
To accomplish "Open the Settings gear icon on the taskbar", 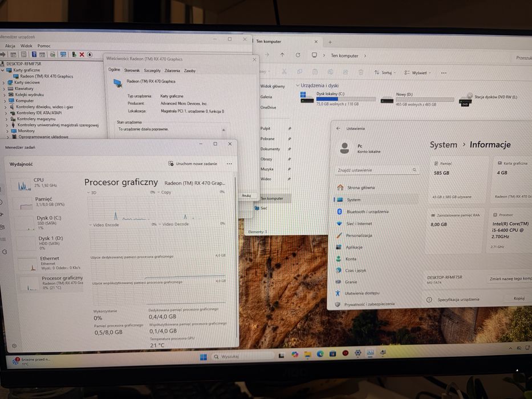I will (358, 353).
